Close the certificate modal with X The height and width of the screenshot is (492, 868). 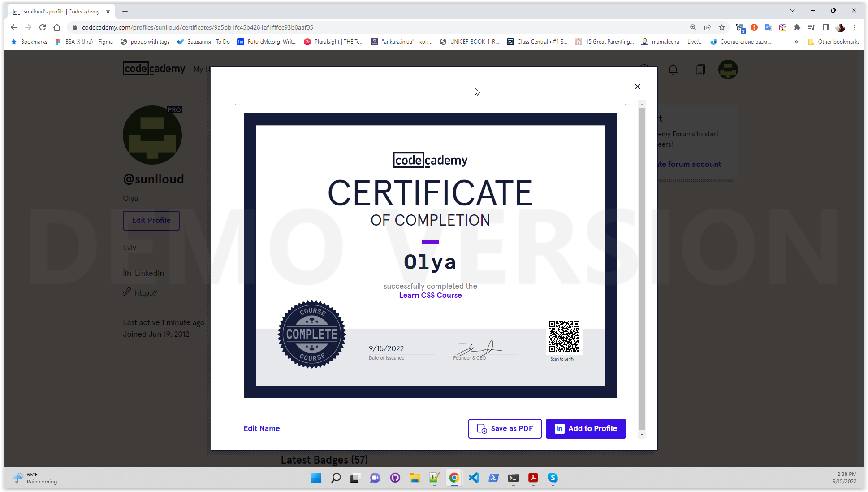coord(637,87)
